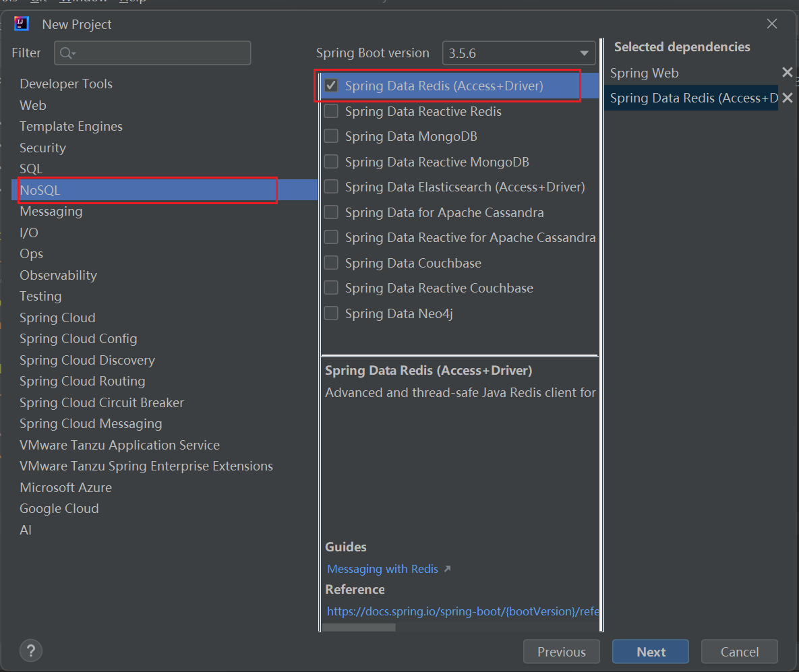
Task: Check Spring Data Neo4j
Action: (x=331, y=313)
